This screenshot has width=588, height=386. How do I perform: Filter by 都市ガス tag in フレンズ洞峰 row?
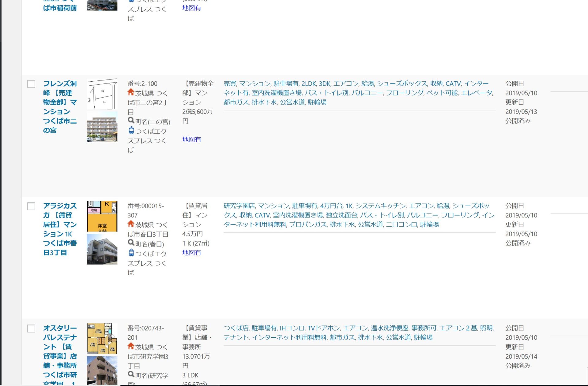click(x=236, y=102)
